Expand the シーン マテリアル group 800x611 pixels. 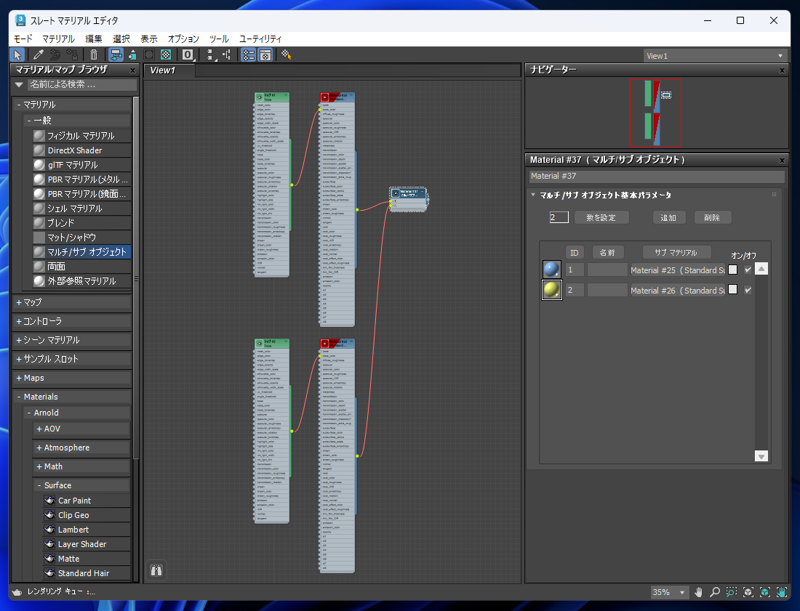pyautogui.click(x=72, y=340)
